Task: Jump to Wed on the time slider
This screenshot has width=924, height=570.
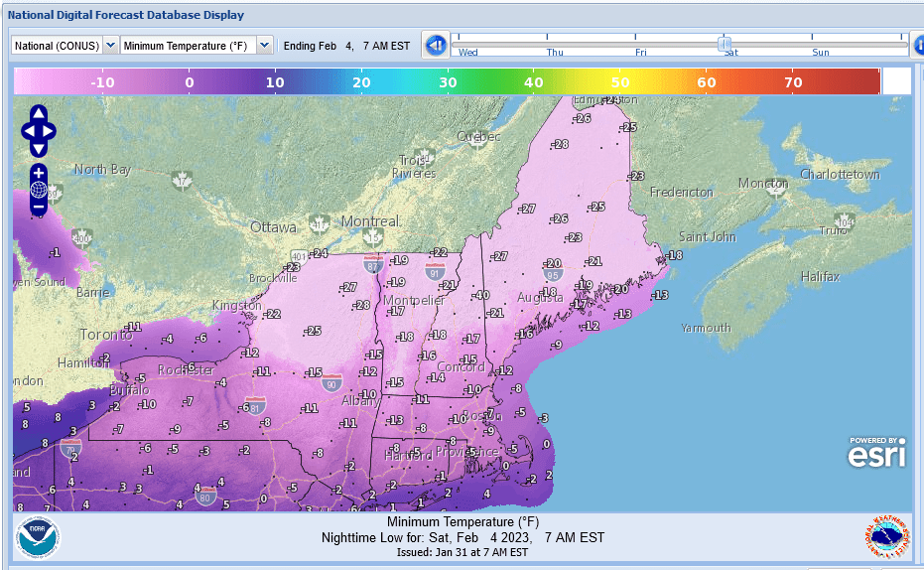Action: click(468, 52)
